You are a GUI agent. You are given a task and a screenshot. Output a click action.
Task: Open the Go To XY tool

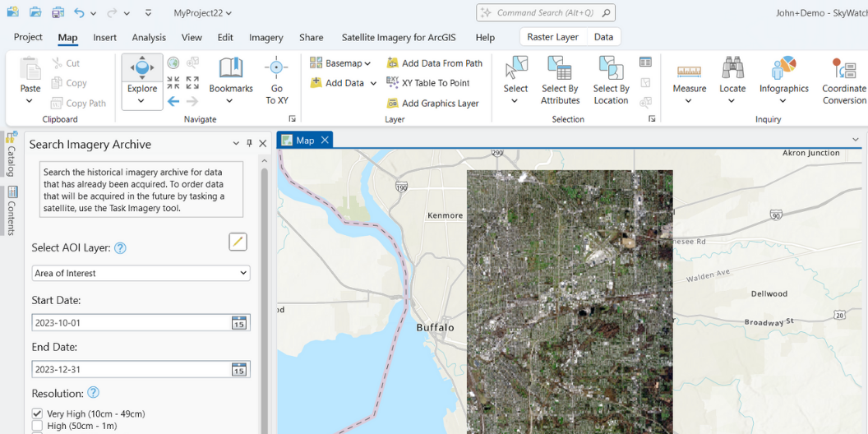click(x=277, y=81)
